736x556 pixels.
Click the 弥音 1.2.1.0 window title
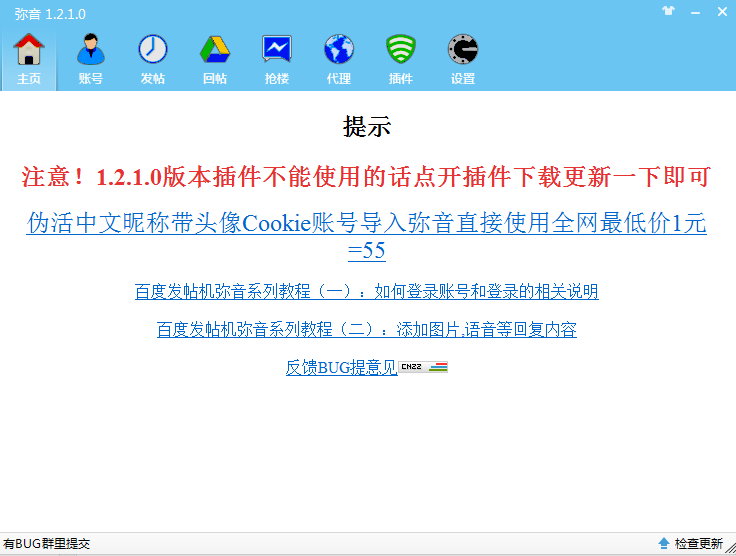pos(50,14)
